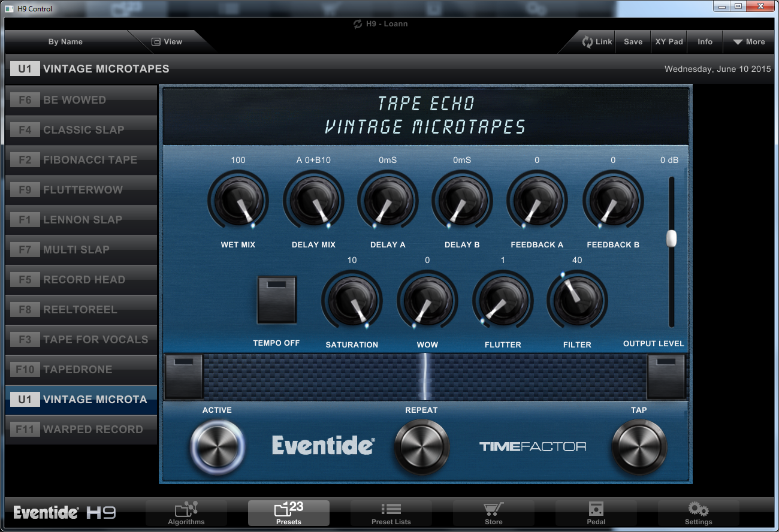The height and width of the screenshot is (532, 779).
Task: Minimize the H9 Control window
Action: (x=721, y=7)
